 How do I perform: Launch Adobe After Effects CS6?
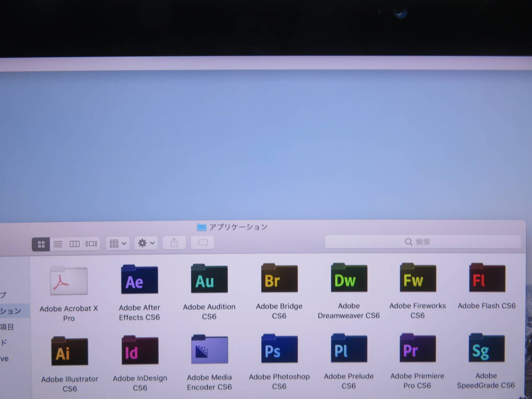point(139,279)
